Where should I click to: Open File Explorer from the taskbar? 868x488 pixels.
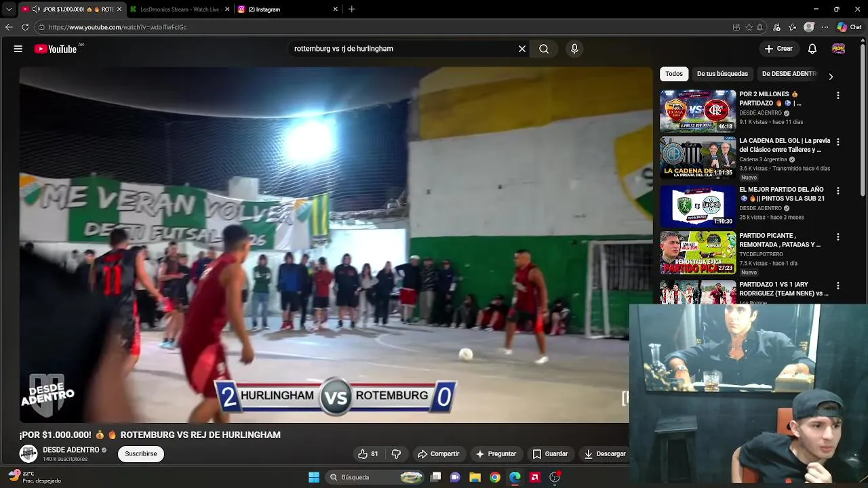click(475, 477)
